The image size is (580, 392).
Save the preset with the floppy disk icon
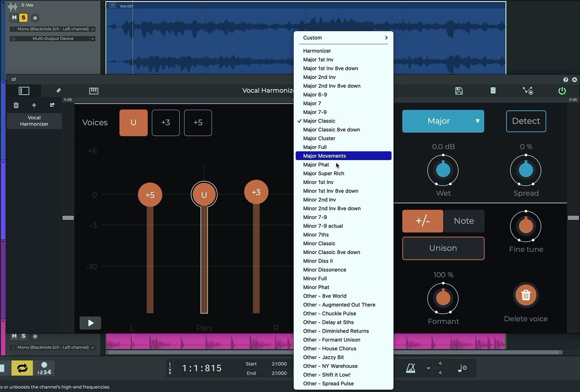click(459, 91)
